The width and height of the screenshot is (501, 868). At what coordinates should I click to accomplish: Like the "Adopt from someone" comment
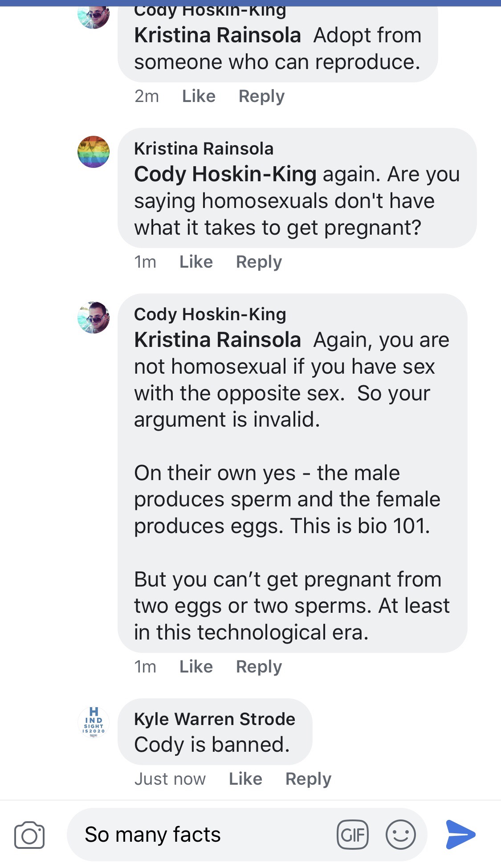199,96
